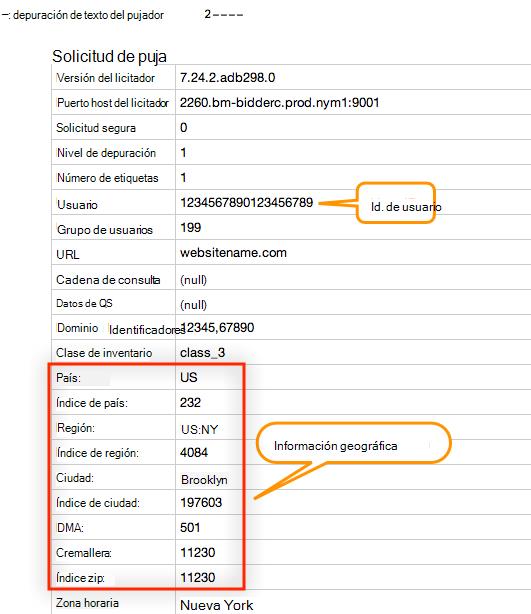Select the country index value 232
Image resolution: width=531 pixels, height=614 pixels.
[190, 403]
